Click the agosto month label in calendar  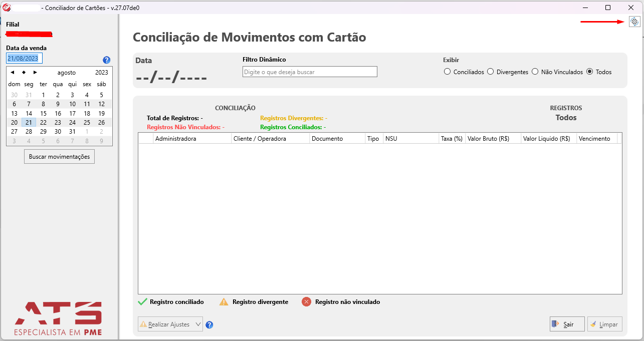(x=67, y=73)
